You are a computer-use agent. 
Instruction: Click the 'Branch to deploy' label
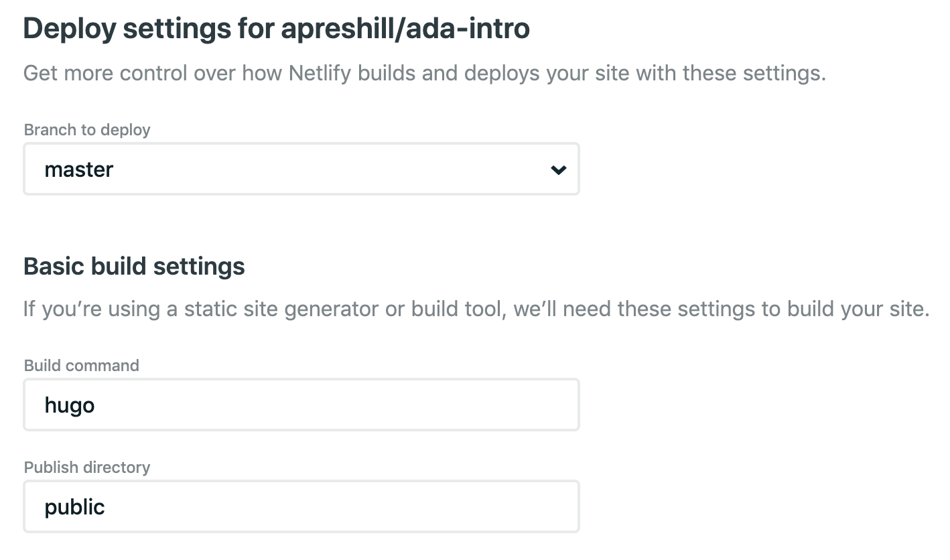click(x=87, y=129)
